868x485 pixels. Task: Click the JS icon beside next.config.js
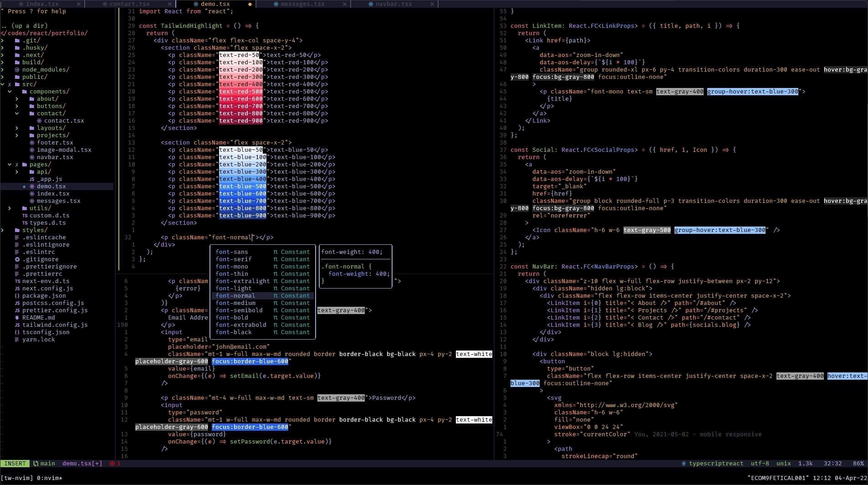pyautogui.click(x=17, y=288)
